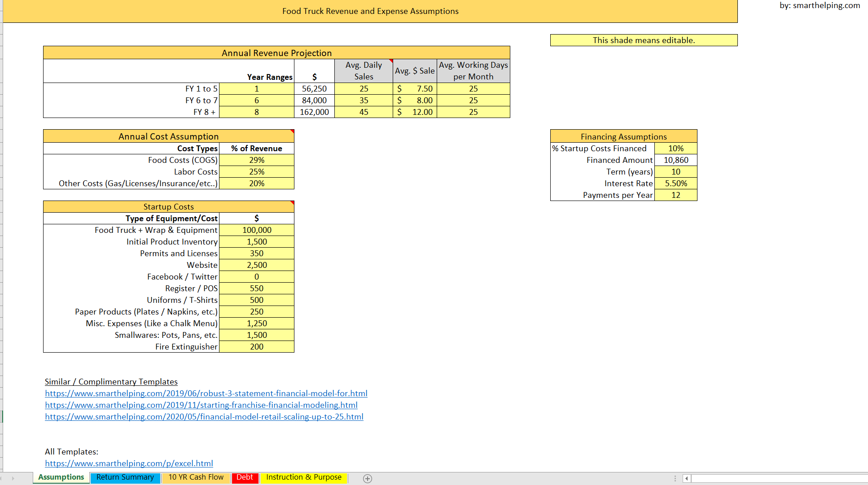Screen dimensions: 868x485
Task: Open the Instruction & Purpose tab
Action: (x=303, y=477)
